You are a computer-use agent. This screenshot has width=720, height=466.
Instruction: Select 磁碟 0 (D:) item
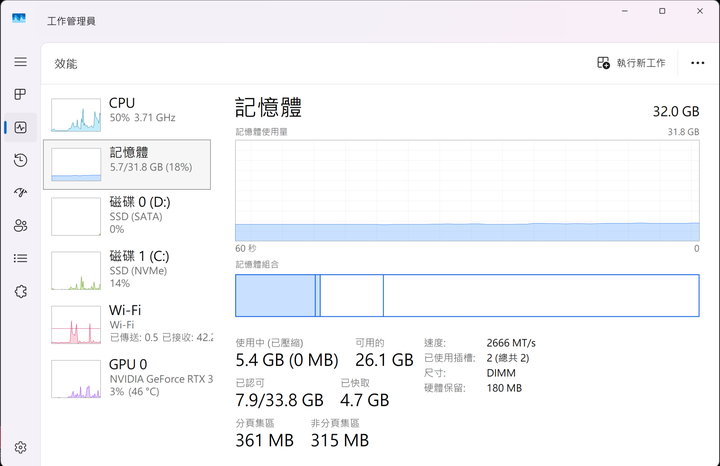click(x=127, y=216)
